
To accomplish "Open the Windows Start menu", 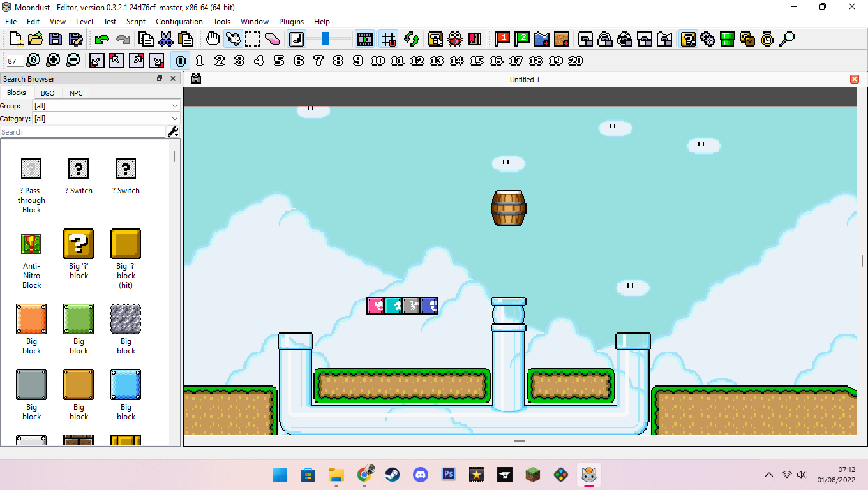I will tap(280, 475).
